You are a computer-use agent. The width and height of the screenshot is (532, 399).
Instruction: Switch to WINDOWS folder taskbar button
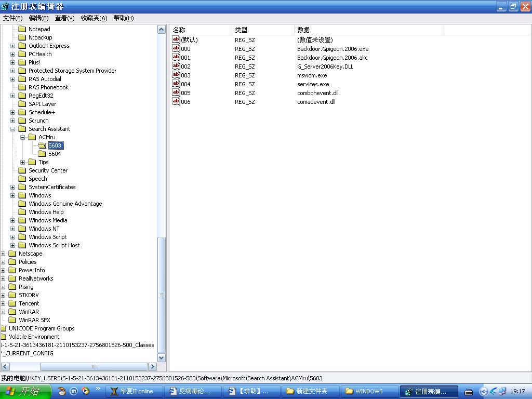(369, 391)
